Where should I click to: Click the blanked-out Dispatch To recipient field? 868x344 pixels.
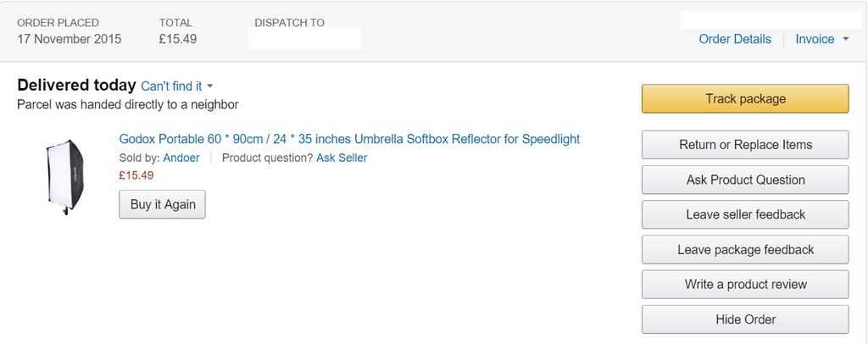tap(303, 39)
